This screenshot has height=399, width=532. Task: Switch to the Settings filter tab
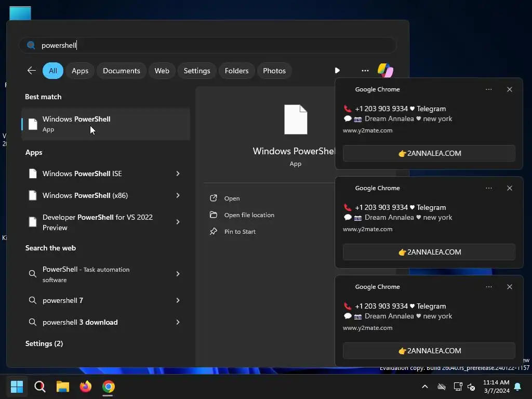[197, 71]
